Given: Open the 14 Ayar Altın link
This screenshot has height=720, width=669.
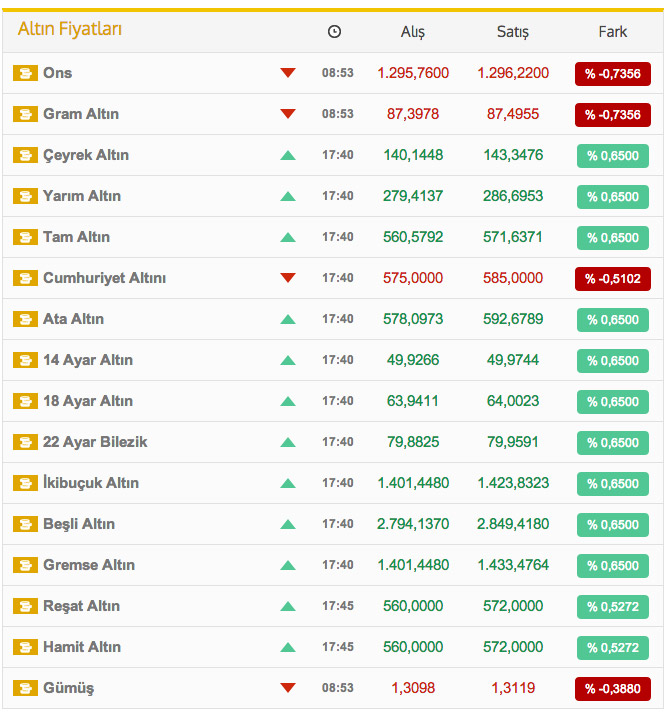Looking at the screenshot, I should 88,360.
